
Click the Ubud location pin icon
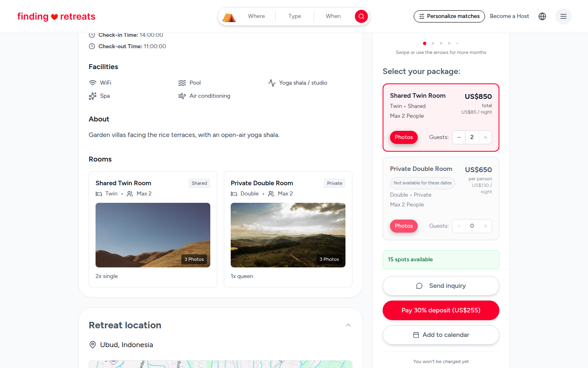coord(93,345)
